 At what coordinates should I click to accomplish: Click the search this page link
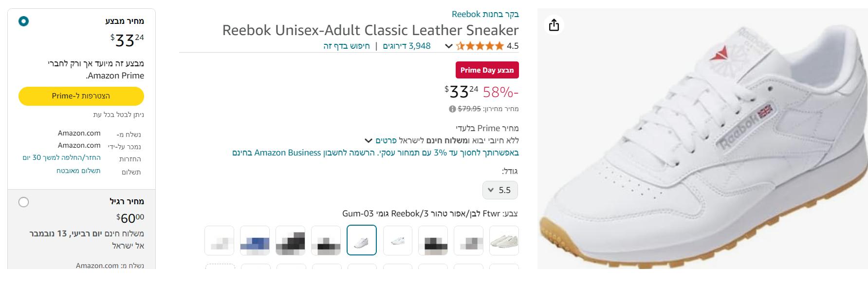[x=347, y=46]
